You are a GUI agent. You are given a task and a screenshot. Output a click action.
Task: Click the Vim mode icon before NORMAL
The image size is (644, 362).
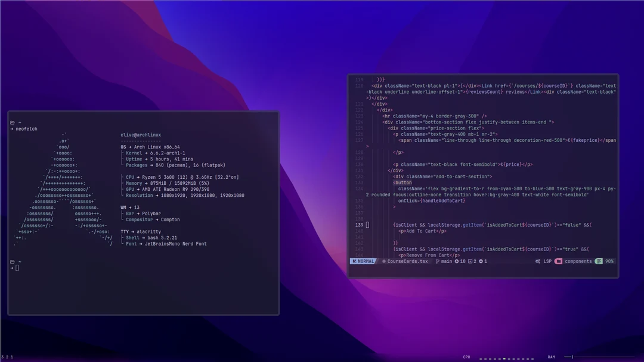pyautogui.click(x=354, y=261)
